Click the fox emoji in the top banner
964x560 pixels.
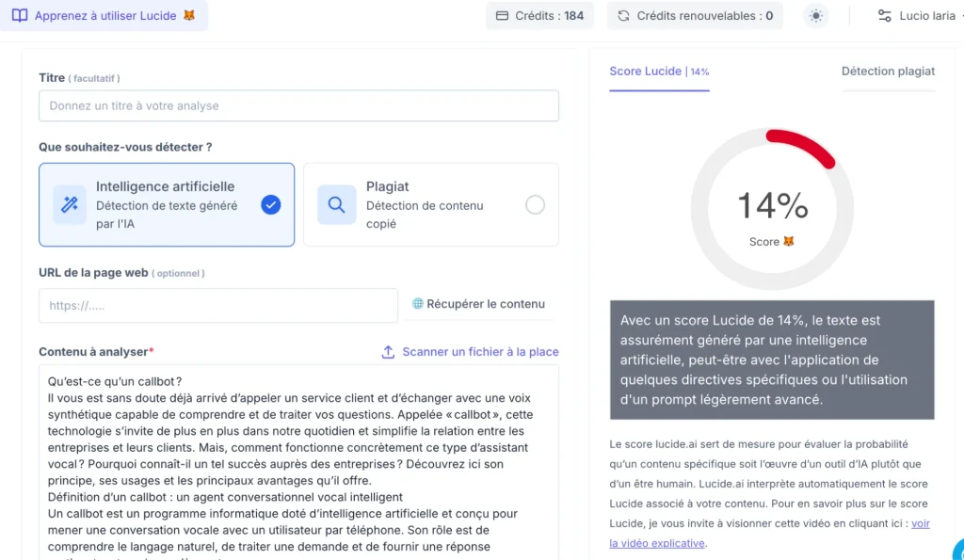[x=188, y=15]
